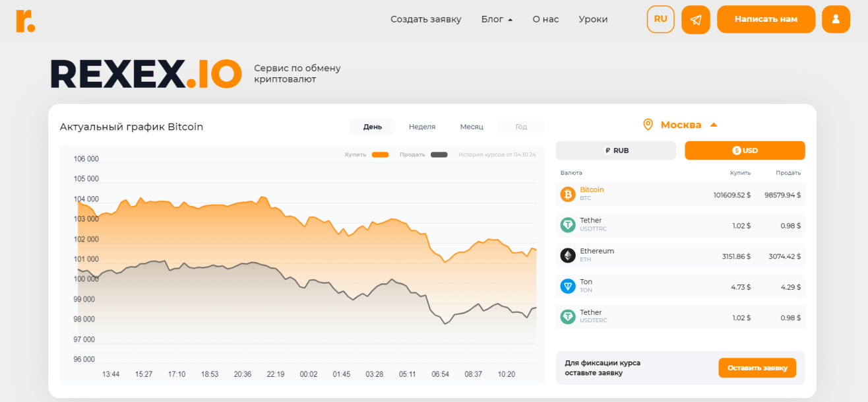Image resolution: width=868 pixels, height=402 pixels.
Task: Open the Telegram paper plane icon
Action: [695, 20]
